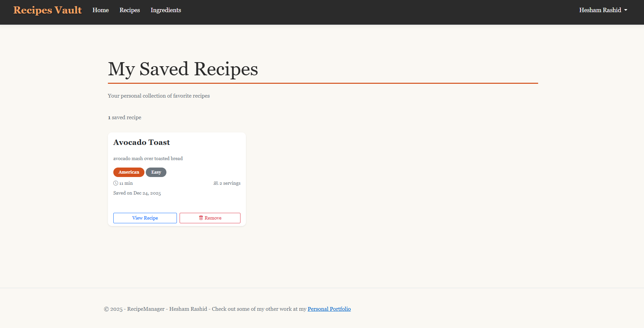Navigate to the Ingredients page

pos(166,10)
